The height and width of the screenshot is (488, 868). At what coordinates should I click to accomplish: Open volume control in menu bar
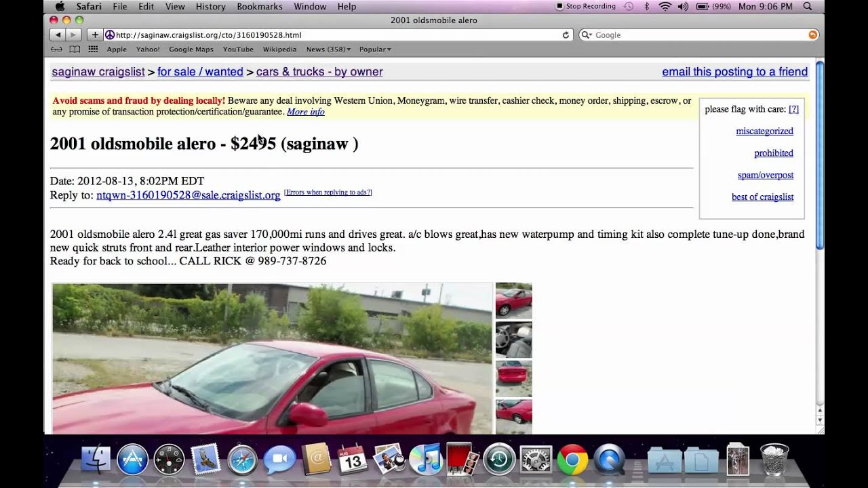click(683, 6)
